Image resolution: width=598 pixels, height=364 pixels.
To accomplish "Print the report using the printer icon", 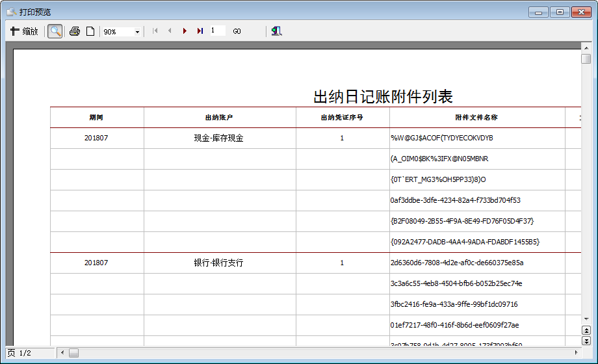I will pos(75,31).
